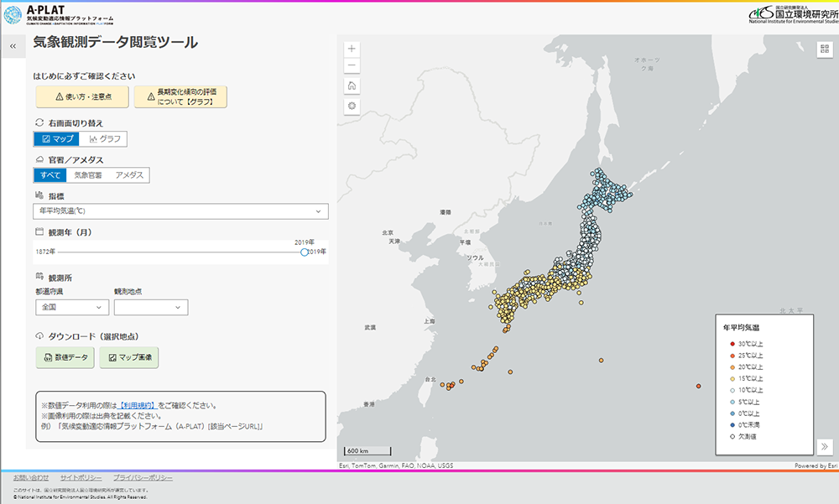
Task: Open the basemap gallery grid icon
Action: pos(823,48)
